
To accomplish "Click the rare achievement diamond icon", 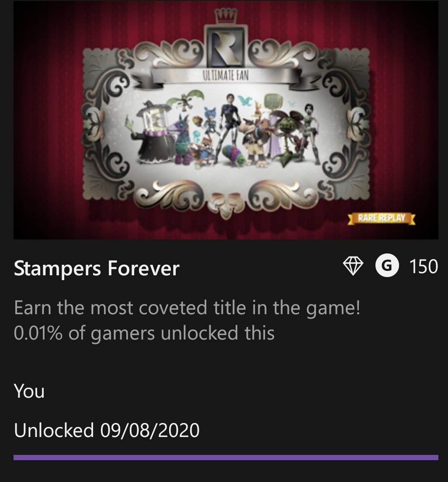I will 353,266.
